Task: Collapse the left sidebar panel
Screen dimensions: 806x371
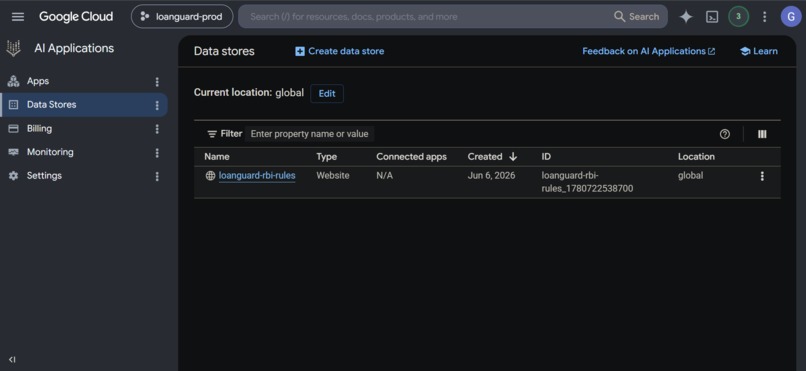Action: [12, 360]
